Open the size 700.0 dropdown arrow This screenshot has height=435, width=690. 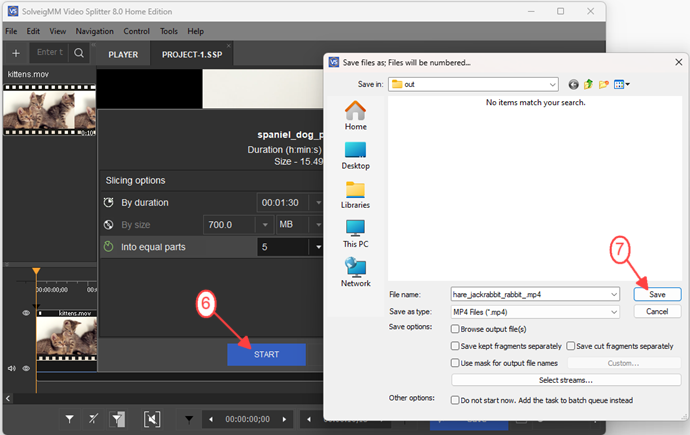tap(265, 225)
